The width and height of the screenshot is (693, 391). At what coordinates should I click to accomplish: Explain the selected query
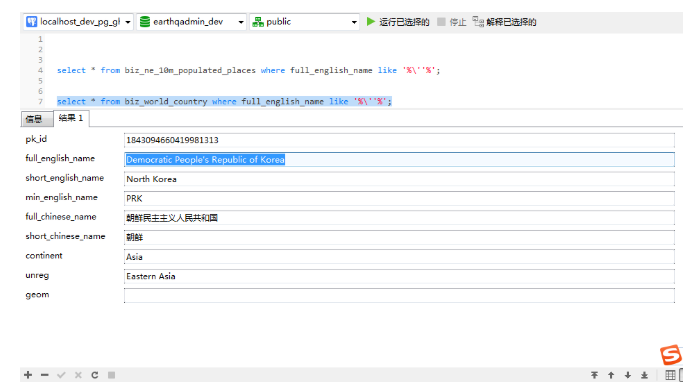[504, 22]
